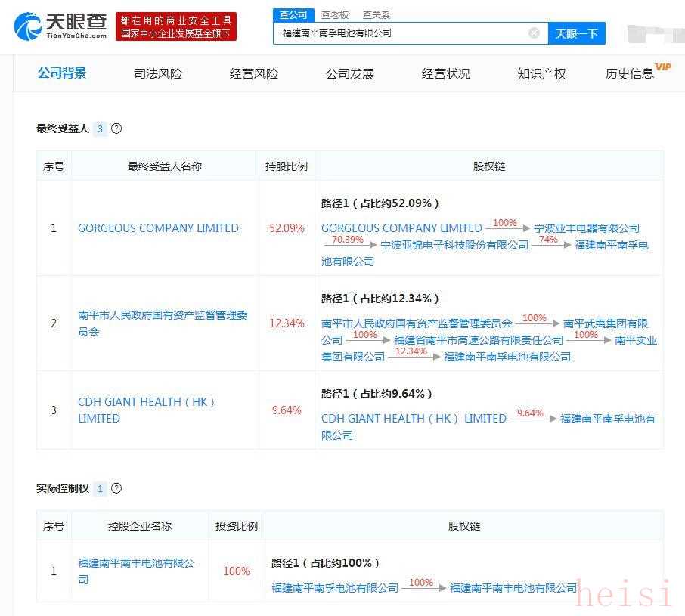
Task: Open CDH GIANT HEALTH (HK) LIMITED beneficiary link
Action: (x=147, y=410)
